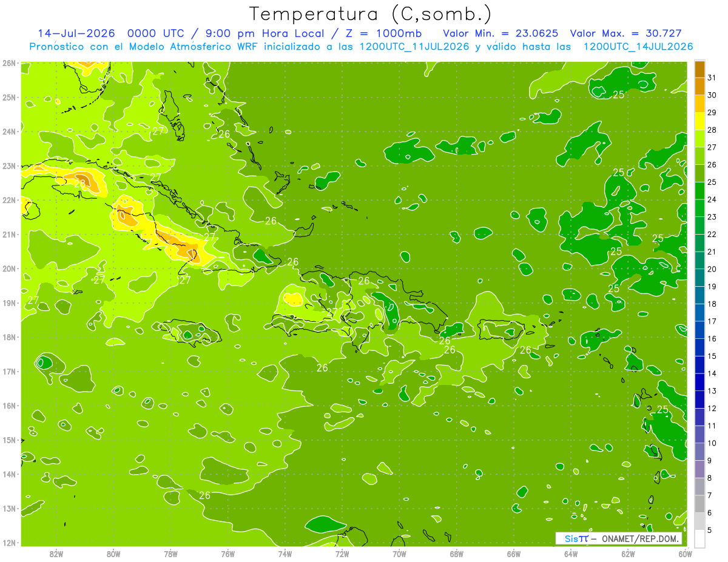Click the 70W longitude axis label
Image resolution: width=728 pixels, height=562 pixels.
399,554
